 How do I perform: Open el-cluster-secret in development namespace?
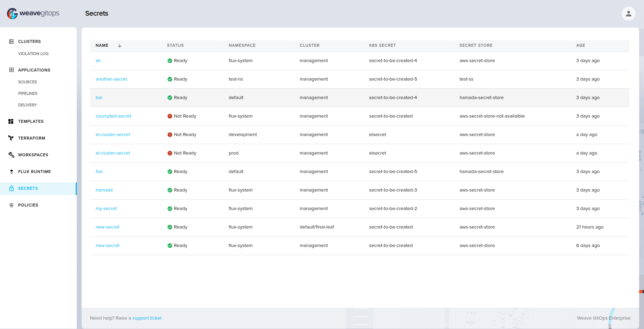pos(113,135)
